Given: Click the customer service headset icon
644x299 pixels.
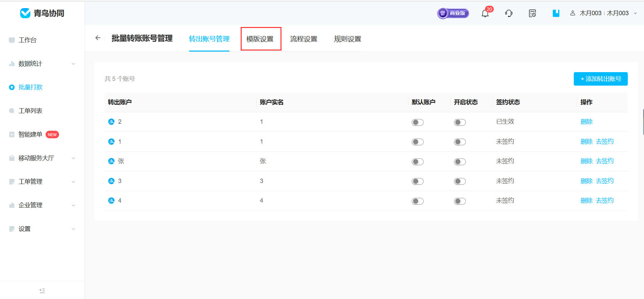Looking at the screenshot, I should coord(509,13).
